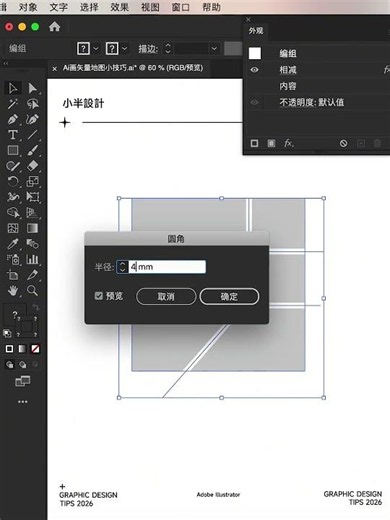
Task: Select the Symbol Sprayer tool
Action: [13, 259]
